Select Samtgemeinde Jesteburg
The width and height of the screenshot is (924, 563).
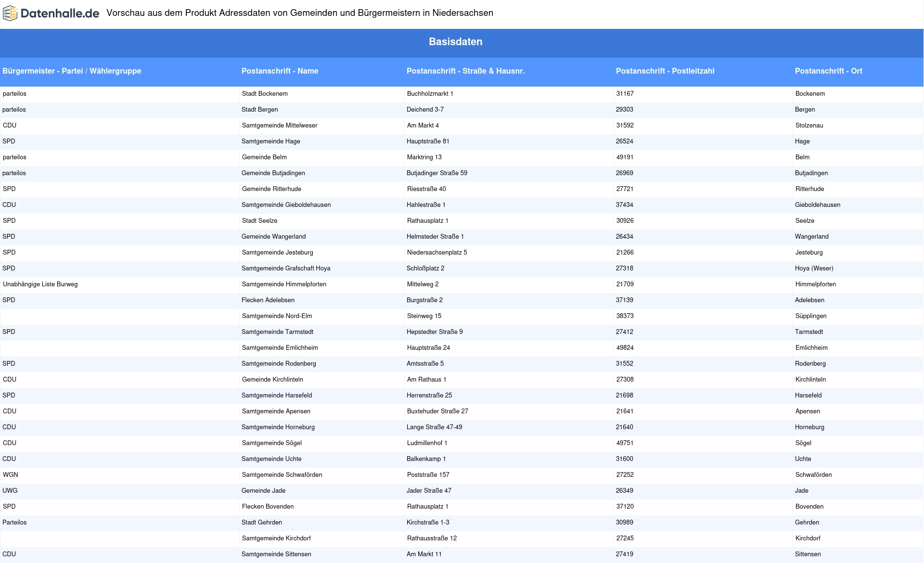pos(278,253)
